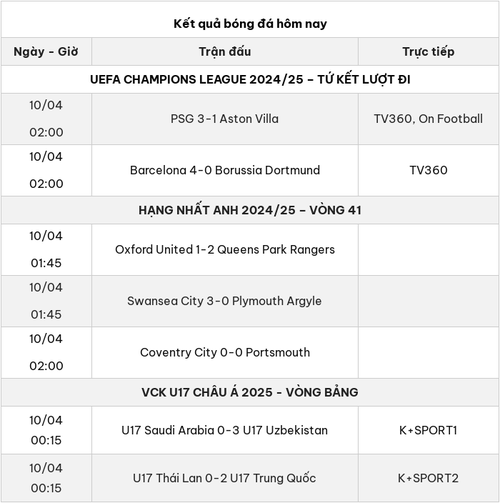
Task: Select the 'Ngày - Giờ' column header
Action: click(x=46, y=52)
